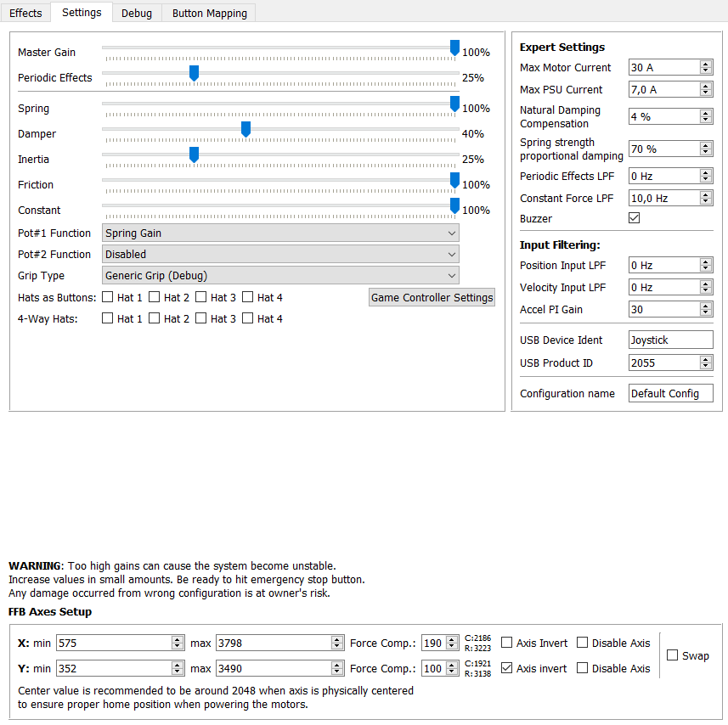Expand the Grip Type dropdown
Image resolution: width=728 pixels, height=725 pixels.
[x=280, y=276]
